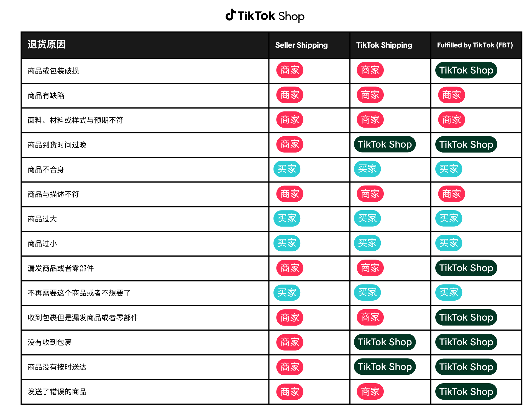The image size is (532, 416).
Task: Click Seller Shipping 商家 badge for 商品没有按时送达
Action: (290, 367)
